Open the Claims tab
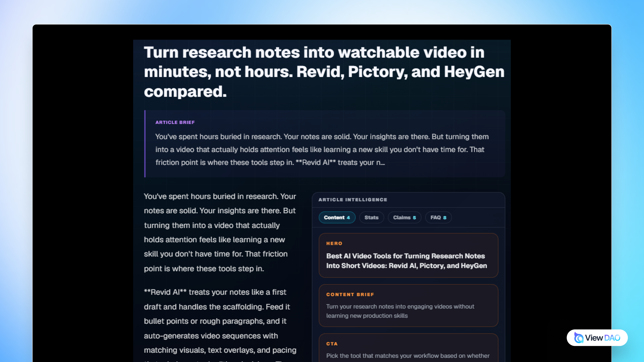Image resolution: width=644 pixels, height=362 pixels. click(x=404, y=217)
